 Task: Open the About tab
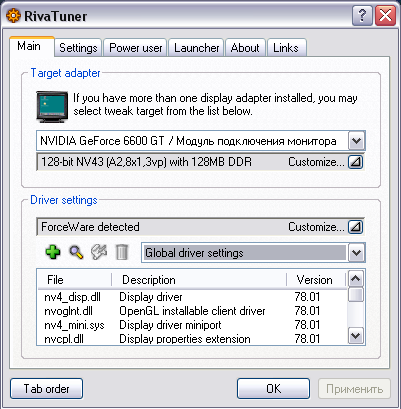pyautogui.click(x=245, y=48)
